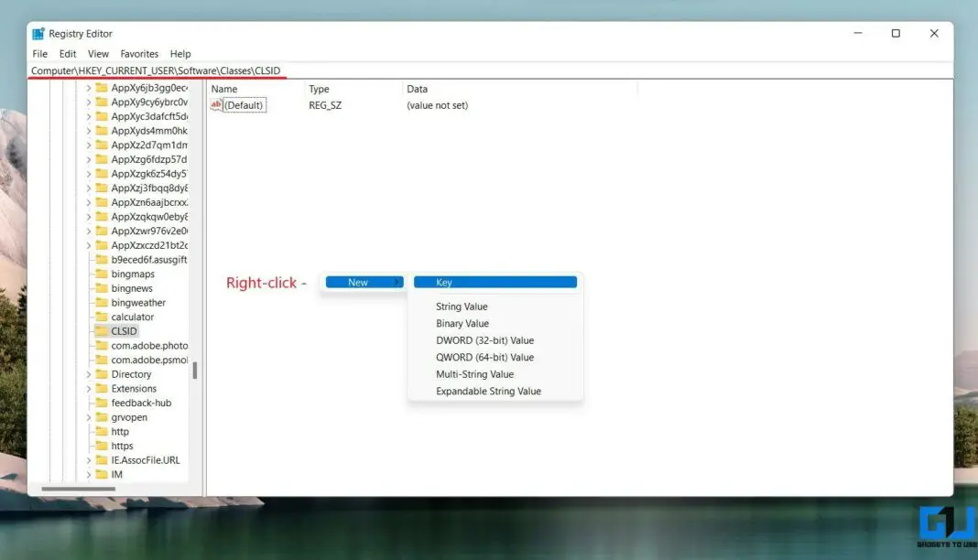Click the b9eced6f.asusgift folder icon
978x560 pixels.
click(x=100, y=259)
